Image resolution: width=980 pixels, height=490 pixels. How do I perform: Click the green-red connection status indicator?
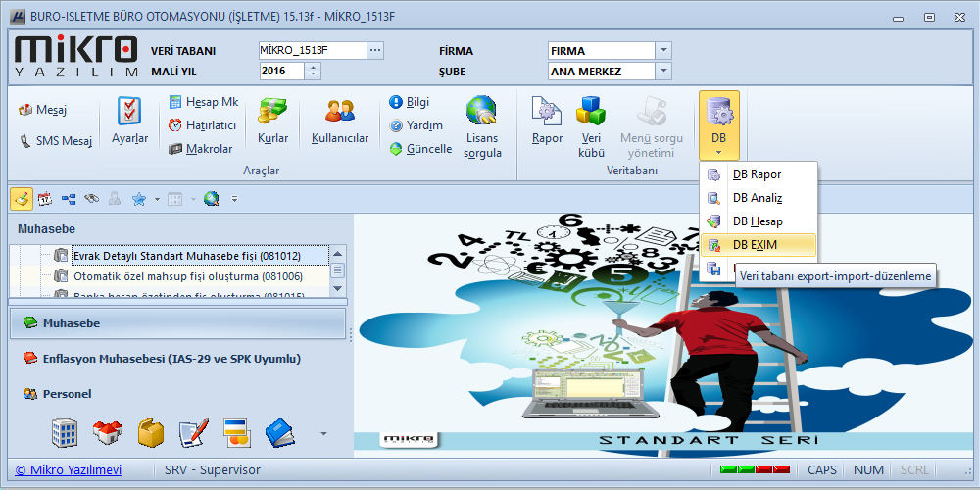755,469
